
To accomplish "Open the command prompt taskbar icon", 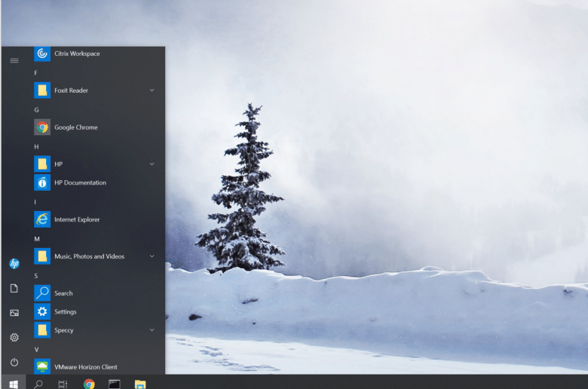I will (115, 384).
